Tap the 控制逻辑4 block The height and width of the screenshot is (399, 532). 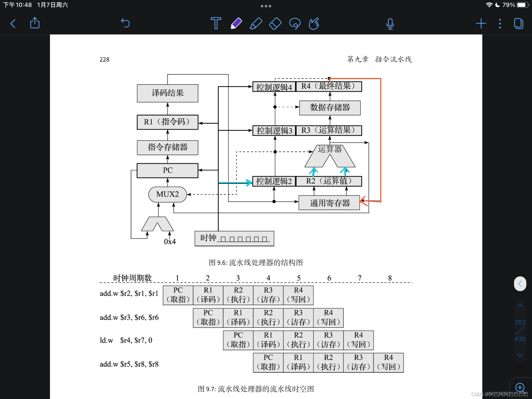point(274,87)
